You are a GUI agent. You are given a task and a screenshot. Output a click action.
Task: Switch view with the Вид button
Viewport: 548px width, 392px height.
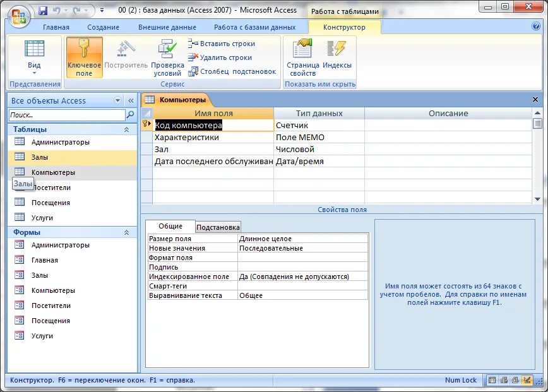click(34, 53)
